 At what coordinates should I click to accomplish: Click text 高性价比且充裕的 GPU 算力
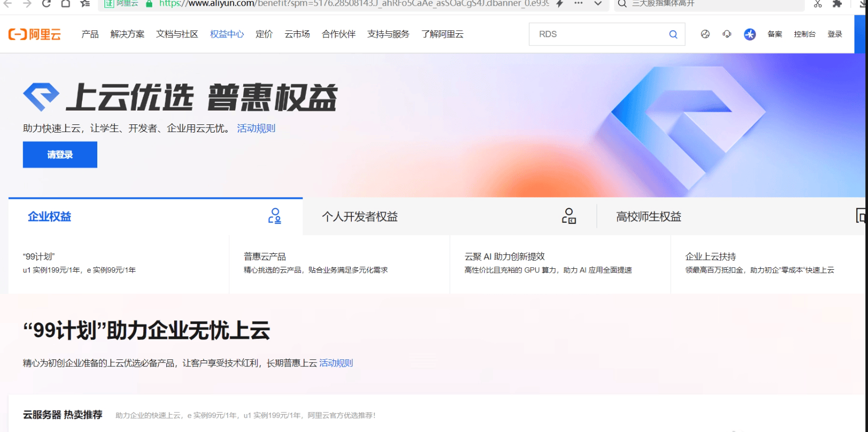click(510, 270)
